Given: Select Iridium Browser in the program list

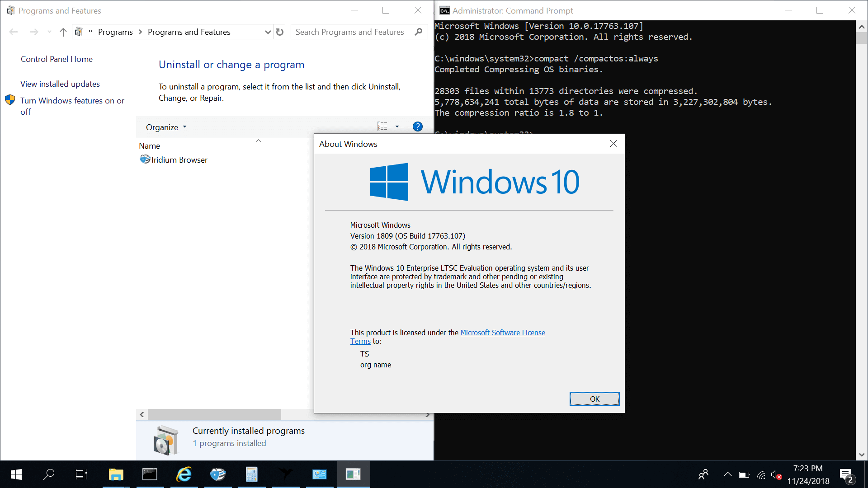Looking at the screenshot, I should (179, 160).
